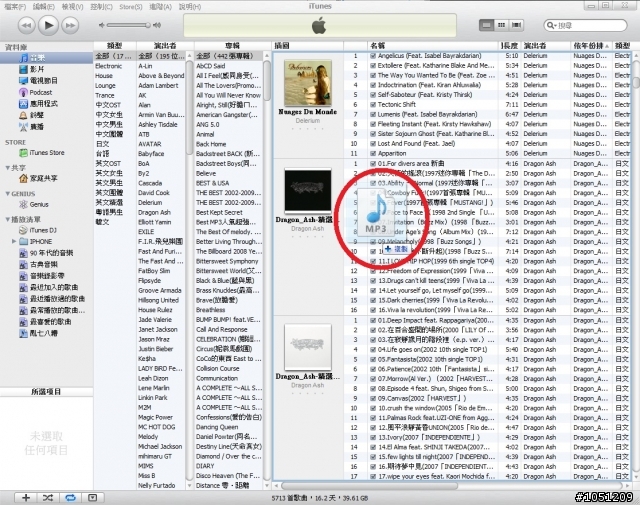
Task: Click the add playlist plus button
Action: click(26, 498)
